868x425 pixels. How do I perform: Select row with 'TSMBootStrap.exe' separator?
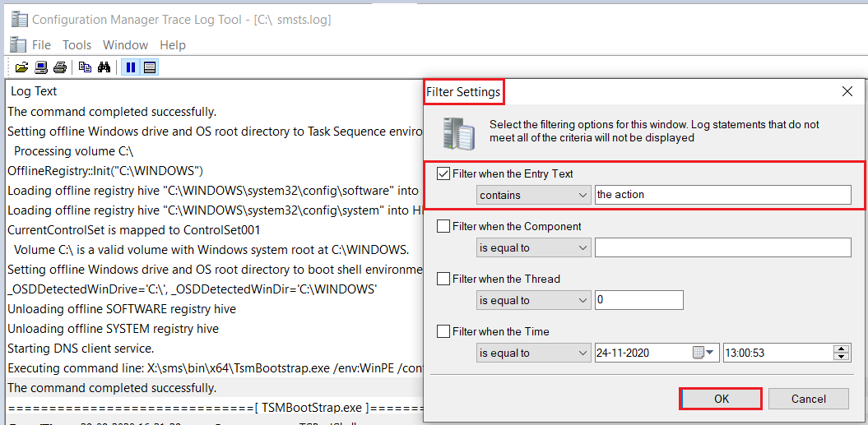coord(214,408)
